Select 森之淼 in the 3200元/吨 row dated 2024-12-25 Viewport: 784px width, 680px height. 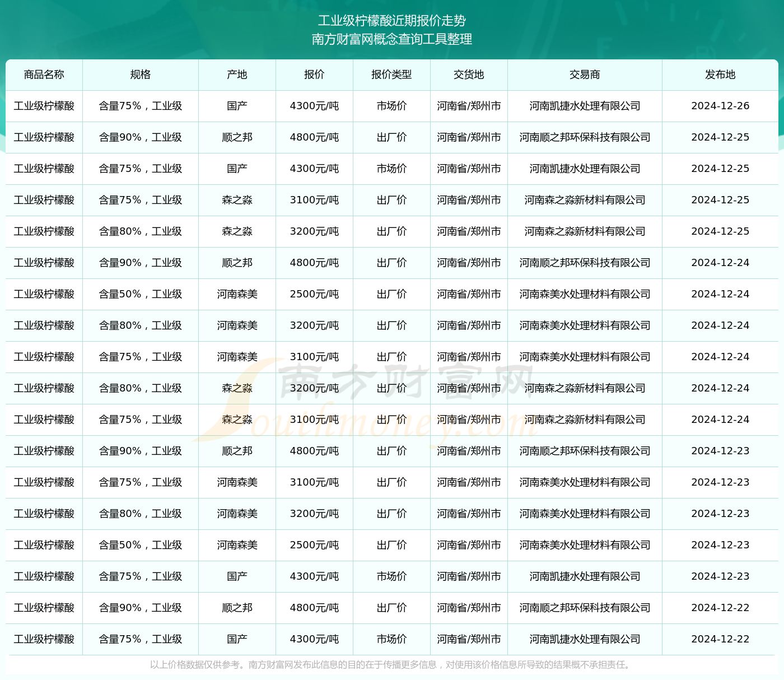[x=237, y=231]
